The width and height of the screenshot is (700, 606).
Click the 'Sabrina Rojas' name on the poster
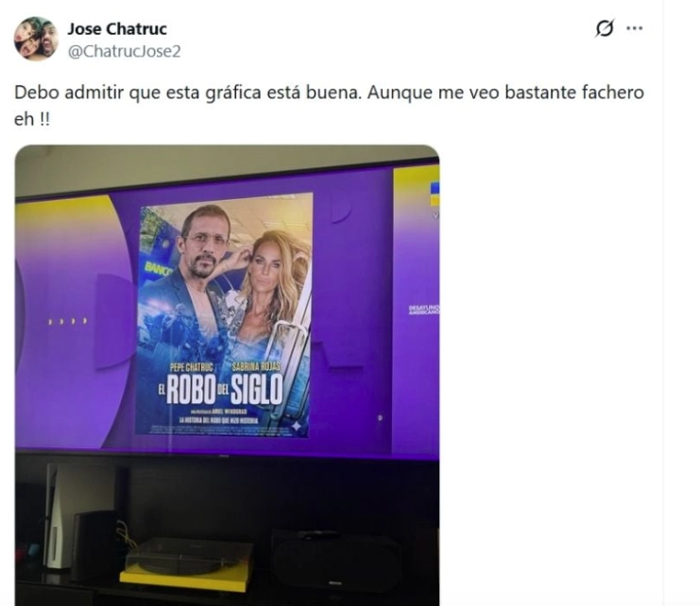click(x=256, y=367)
